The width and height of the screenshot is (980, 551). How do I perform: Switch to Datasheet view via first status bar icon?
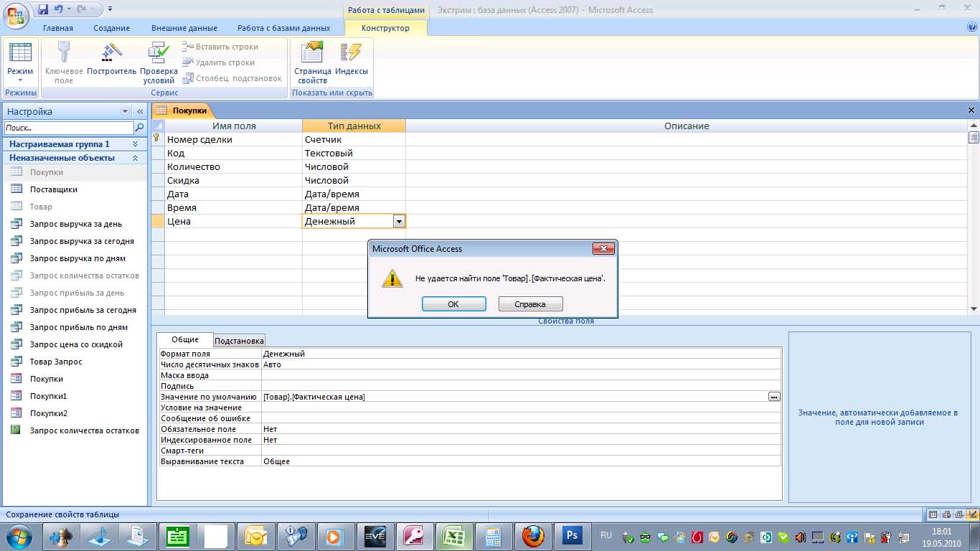[933, 514]
